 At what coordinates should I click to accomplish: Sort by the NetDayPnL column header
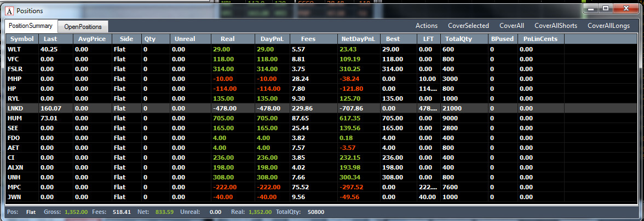click(x=360, y=39)
